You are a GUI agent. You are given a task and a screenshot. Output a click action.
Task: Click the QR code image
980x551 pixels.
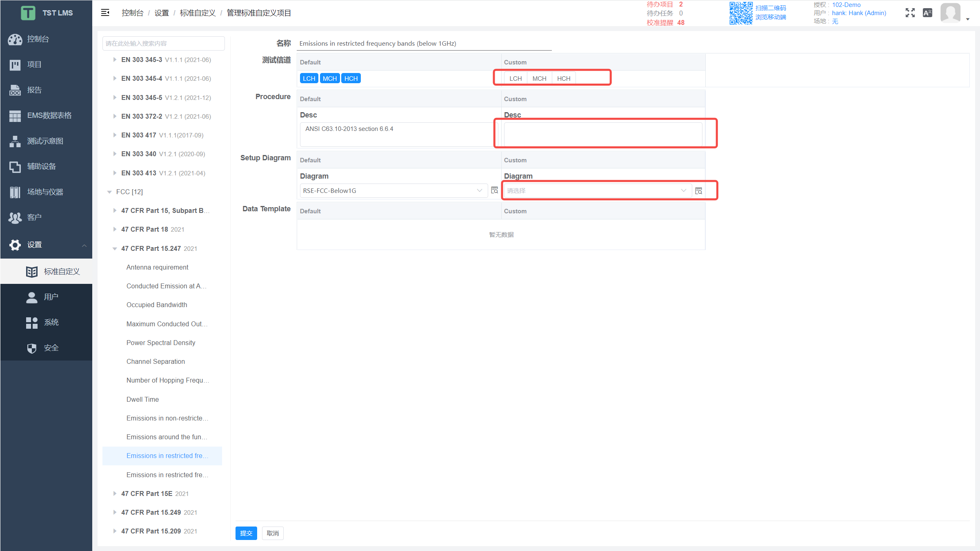[x=741, y=13]
